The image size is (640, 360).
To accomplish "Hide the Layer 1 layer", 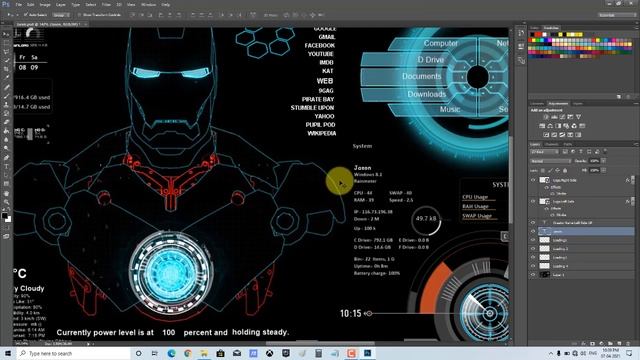I will tap(533, 275).
